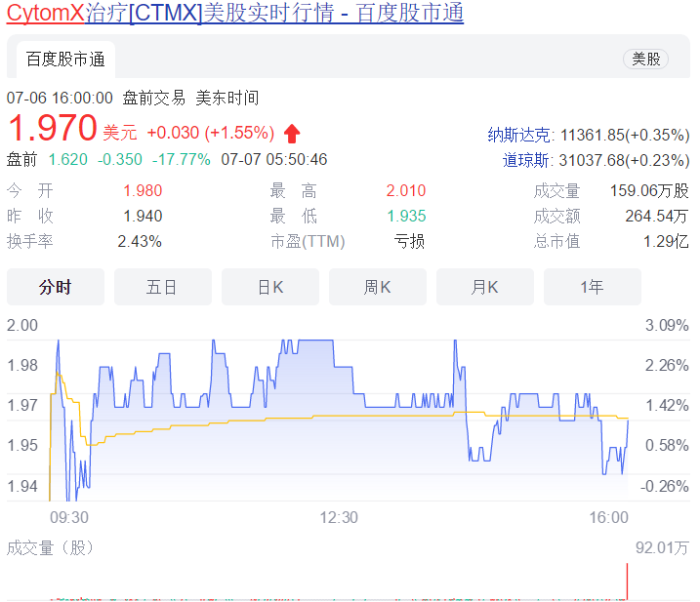The width and height of the screenshot is (700, 602).
Task: Click the red up-arrow price indicator
Action: pos(292,133)
